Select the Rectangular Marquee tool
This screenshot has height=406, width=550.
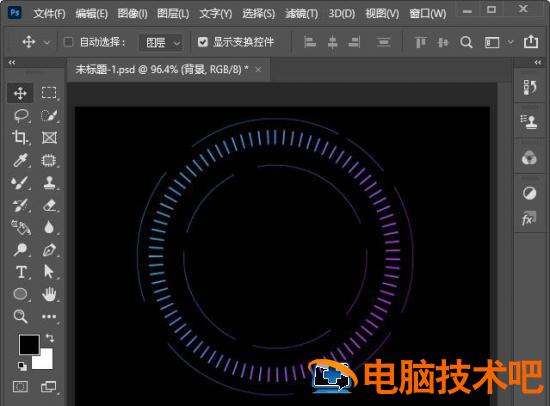pos(49,93)
